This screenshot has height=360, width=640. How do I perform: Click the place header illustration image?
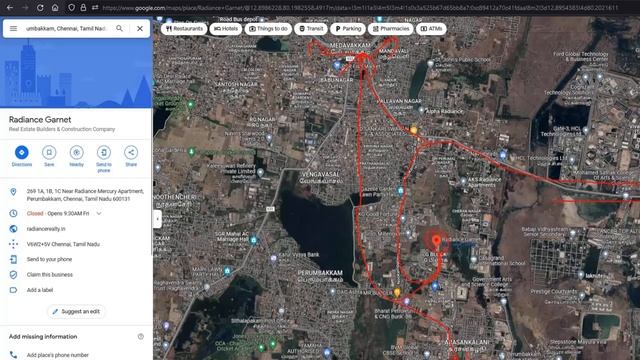point(76,73)
